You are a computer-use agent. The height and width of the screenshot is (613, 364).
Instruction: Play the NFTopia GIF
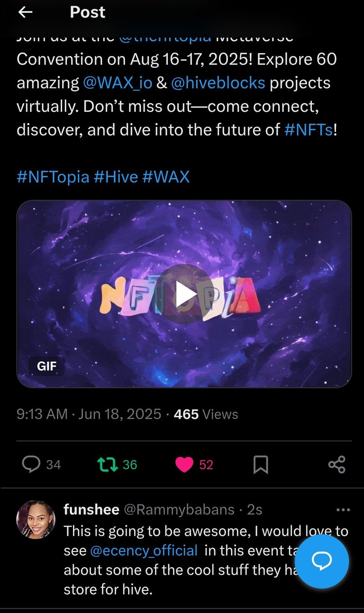(x=184, y=294)
